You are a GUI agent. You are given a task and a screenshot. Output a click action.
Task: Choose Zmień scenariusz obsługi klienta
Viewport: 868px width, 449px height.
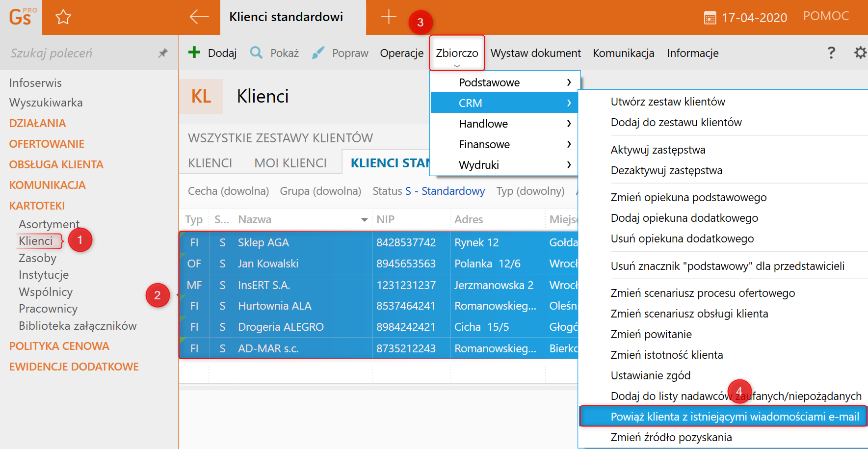click(x=689, y=314)
